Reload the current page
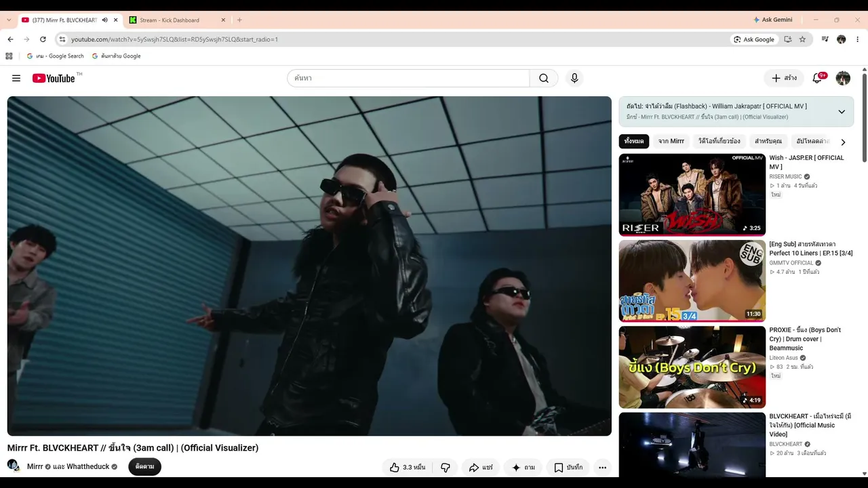 [43, 39]
